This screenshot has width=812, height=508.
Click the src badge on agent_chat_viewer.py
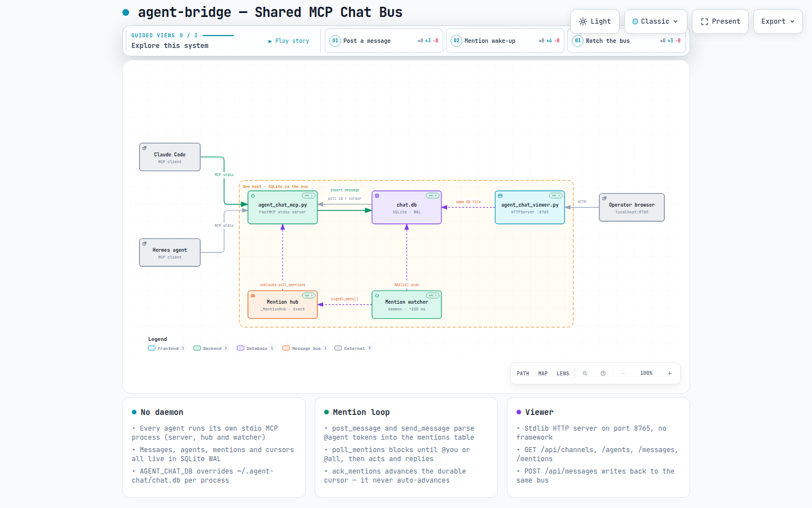point(555,196)
